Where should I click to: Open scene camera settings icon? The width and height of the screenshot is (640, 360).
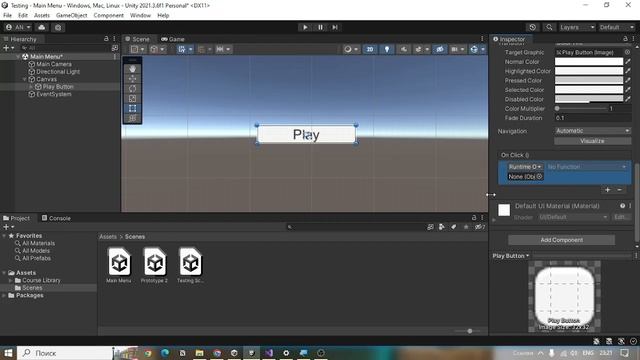(454, 49)
